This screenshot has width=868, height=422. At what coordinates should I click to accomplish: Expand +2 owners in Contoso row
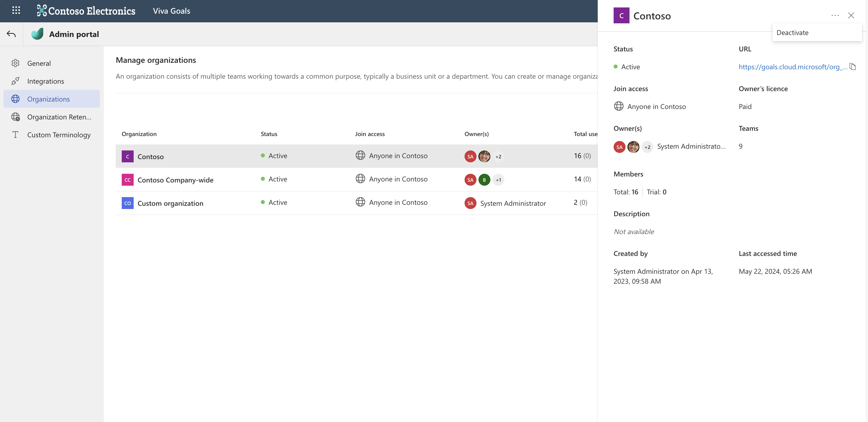tap(498, 157)
